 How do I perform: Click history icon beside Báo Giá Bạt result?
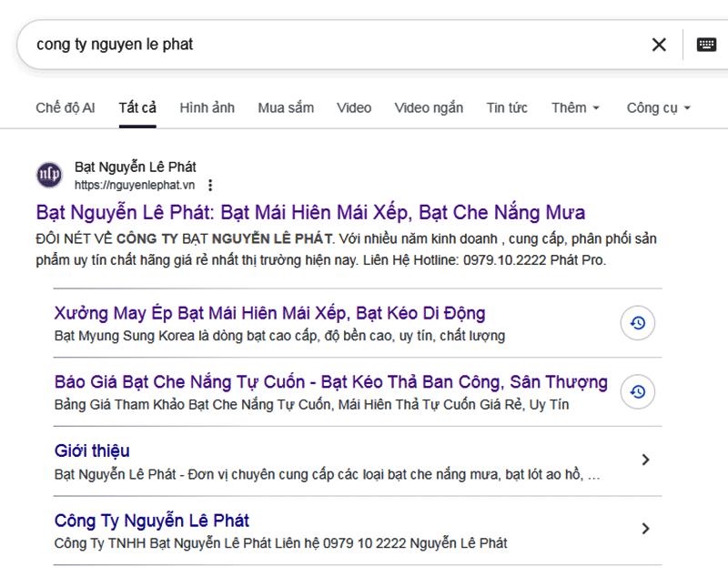638,391
